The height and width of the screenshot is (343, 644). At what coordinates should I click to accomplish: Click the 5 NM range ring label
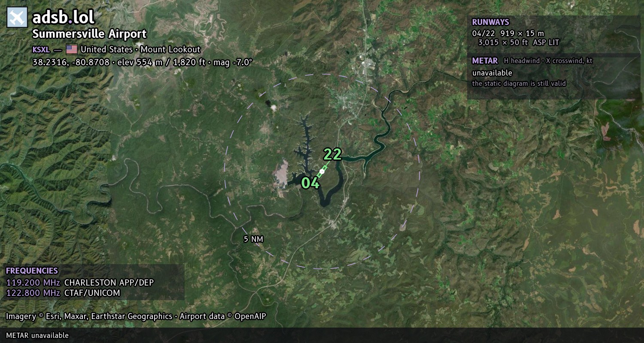pos(253,239)
